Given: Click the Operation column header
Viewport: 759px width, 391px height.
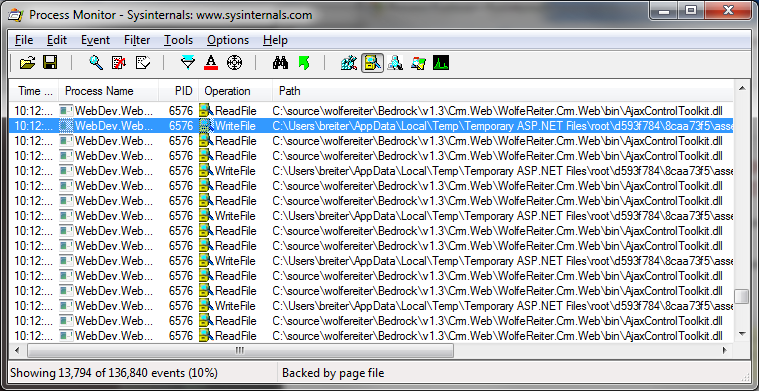Looking at the screenshot, I should pos(235,90).
